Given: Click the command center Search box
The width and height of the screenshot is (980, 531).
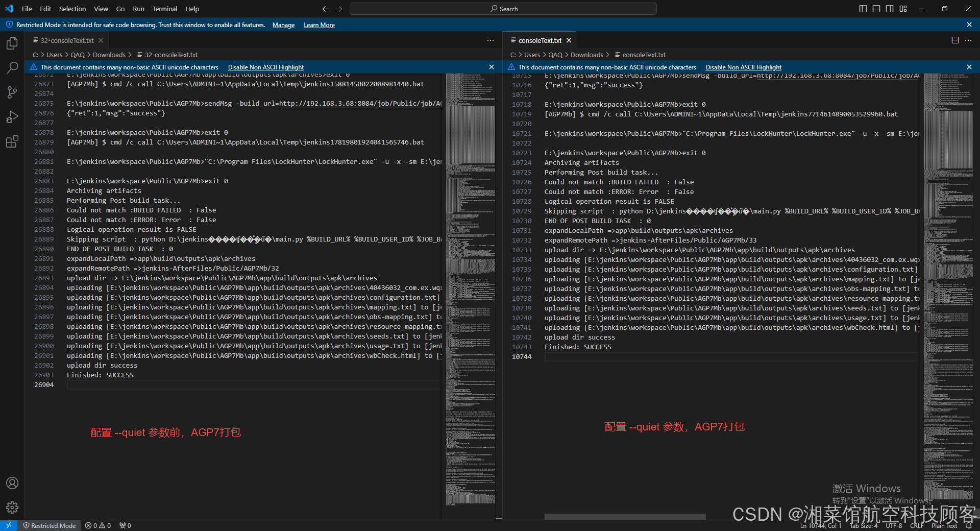Looking at the screenshot, I should pos(503,9).
